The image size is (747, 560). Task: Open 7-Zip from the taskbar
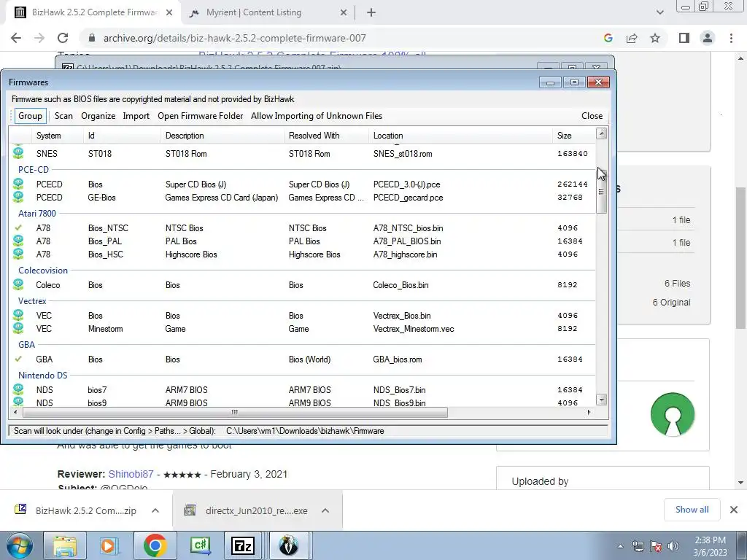(x=242, y=545)
